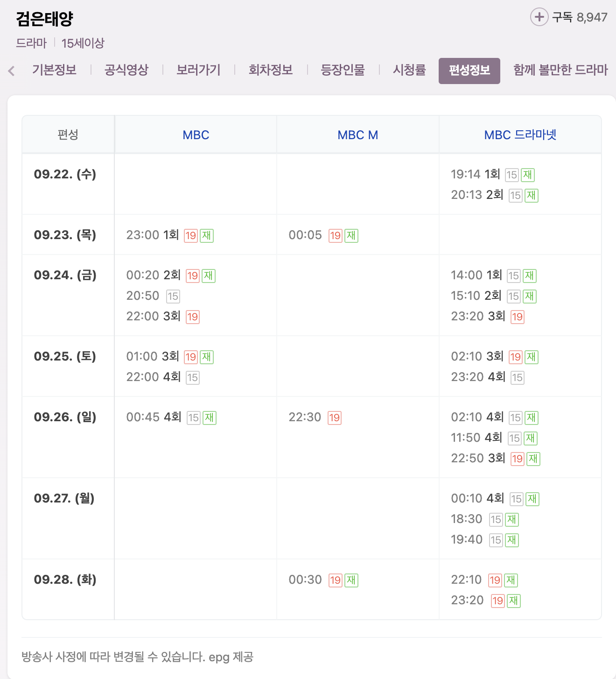
Task: Open the MBC channel link
Action: (195, 134)
